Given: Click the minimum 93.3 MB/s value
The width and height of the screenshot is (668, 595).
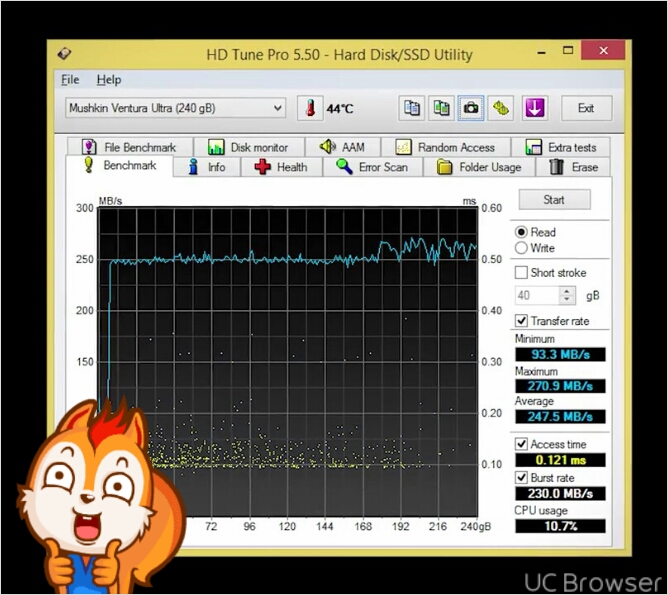Looking at the screenshot, I should click(560, 354).
